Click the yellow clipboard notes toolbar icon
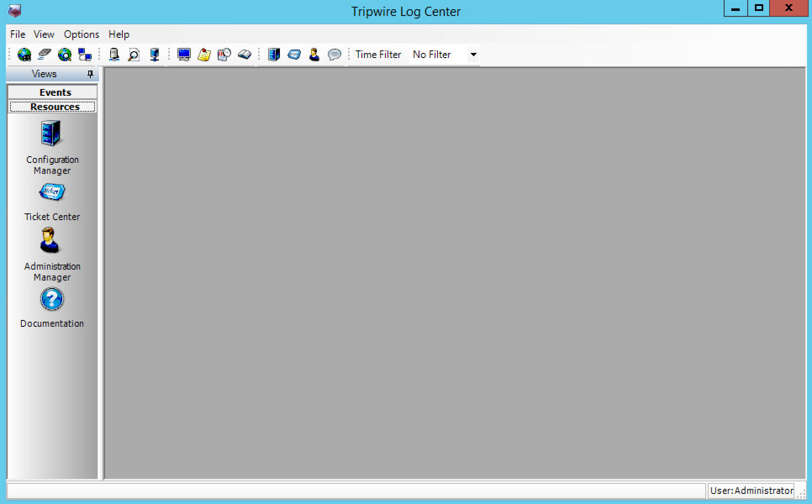Screen dimensions: 812x504 [x=204, y=55]
